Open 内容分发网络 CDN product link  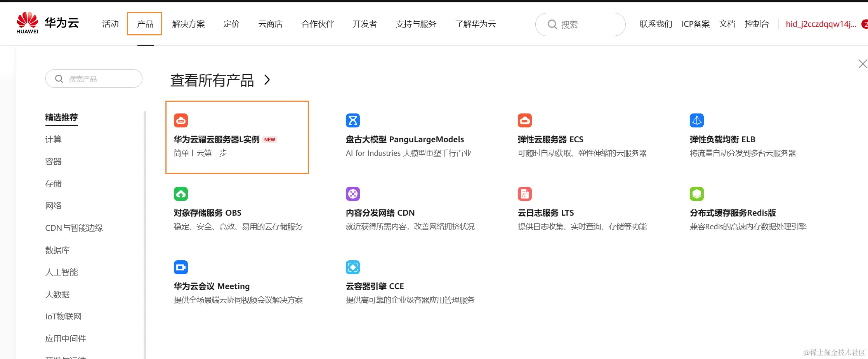click(380, 213)
